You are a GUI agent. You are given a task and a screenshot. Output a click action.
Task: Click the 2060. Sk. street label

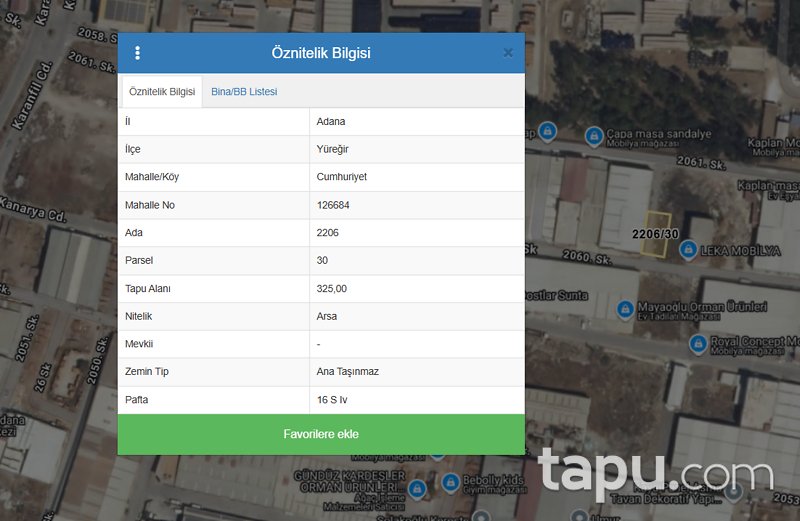[587, 257]
